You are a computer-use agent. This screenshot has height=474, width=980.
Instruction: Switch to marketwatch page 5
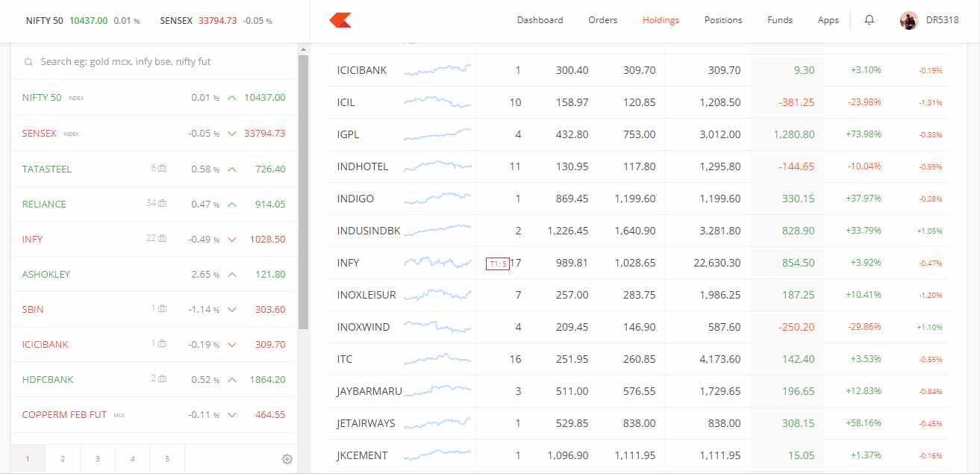tap(167, 459)
